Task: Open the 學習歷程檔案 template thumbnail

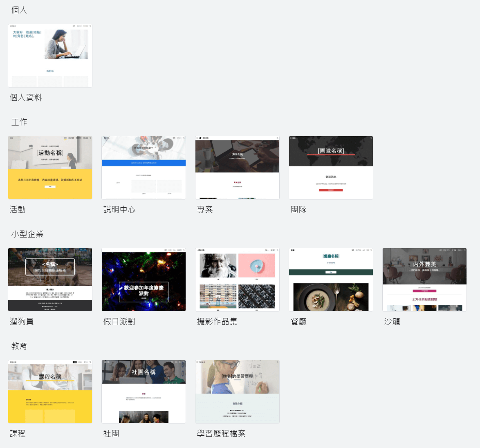Action: pos(237,392)
